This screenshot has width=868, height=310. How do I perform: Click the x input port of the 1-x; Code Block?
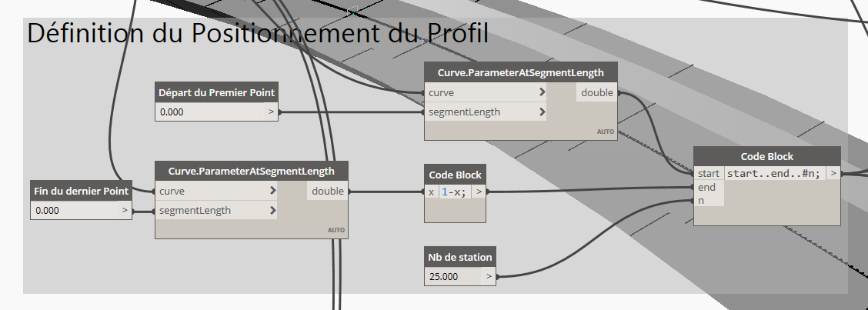pos(431,192)
